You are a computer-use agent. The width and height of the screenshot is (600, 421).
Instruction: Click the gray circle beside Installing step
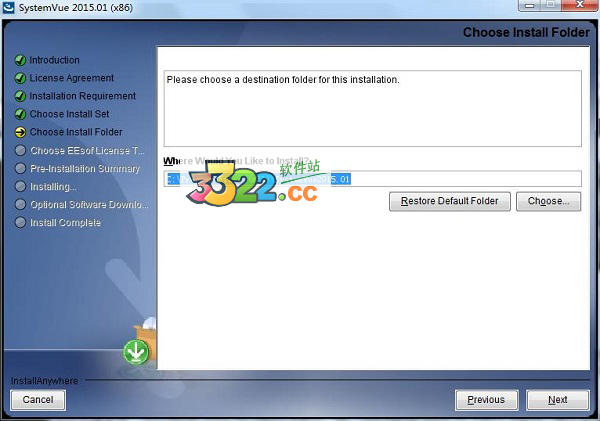click(x=20, y=186)
